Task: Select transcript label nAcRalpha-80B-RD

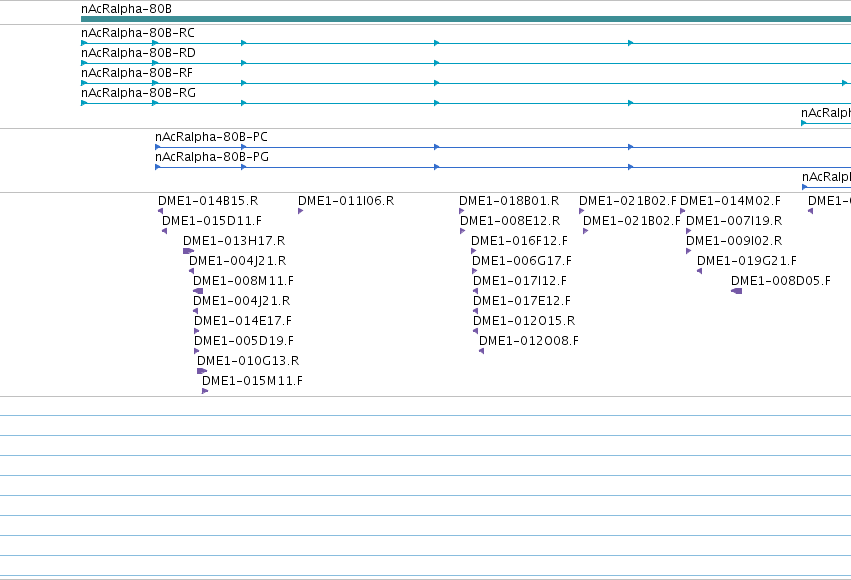Action: coord(138,53)
